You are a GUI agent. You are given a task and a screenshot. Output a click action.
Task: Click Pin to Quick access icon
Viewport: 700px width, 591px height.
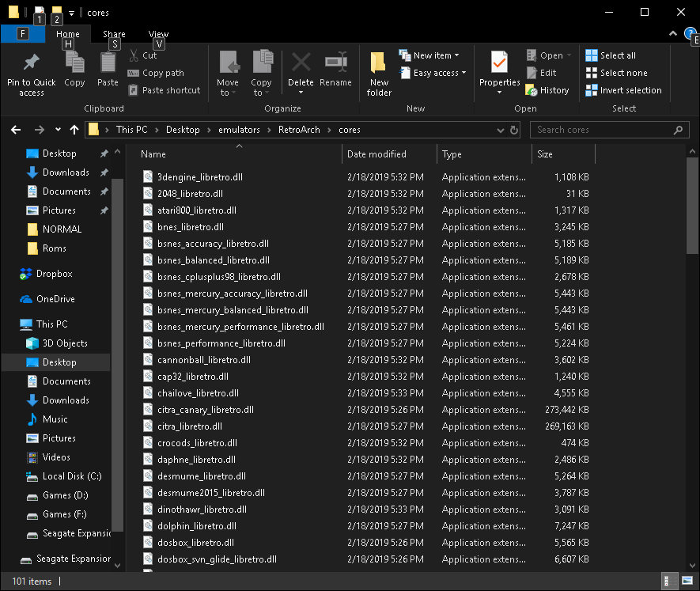32,63
